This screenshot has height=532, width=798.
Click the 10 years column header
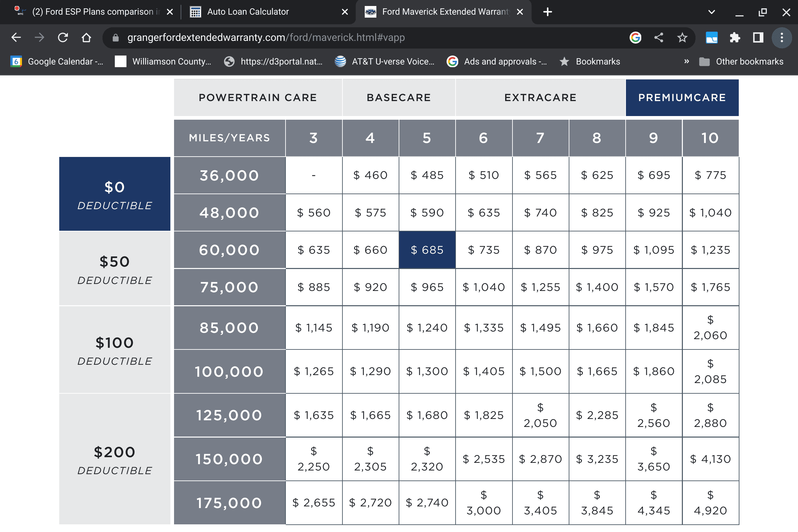point(710,138)
